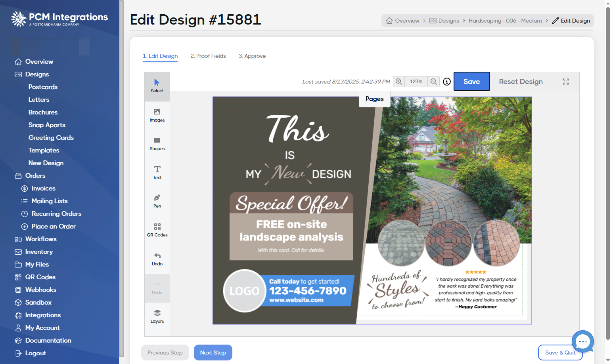Undo the last design change
The width and height of the screenshot is (611, 364).
point(157,259)
